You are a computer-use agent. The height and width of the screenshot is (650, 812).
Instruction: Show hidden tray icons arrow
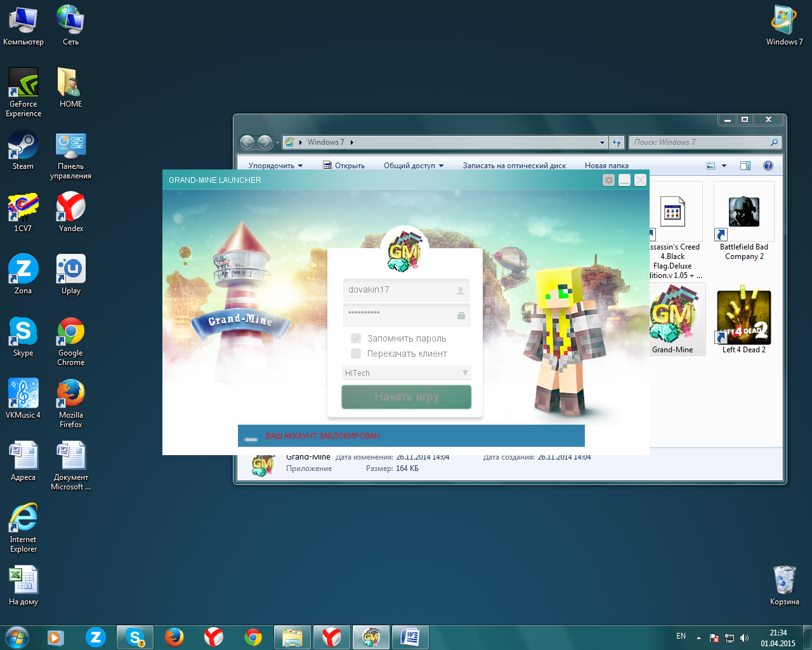698,637
